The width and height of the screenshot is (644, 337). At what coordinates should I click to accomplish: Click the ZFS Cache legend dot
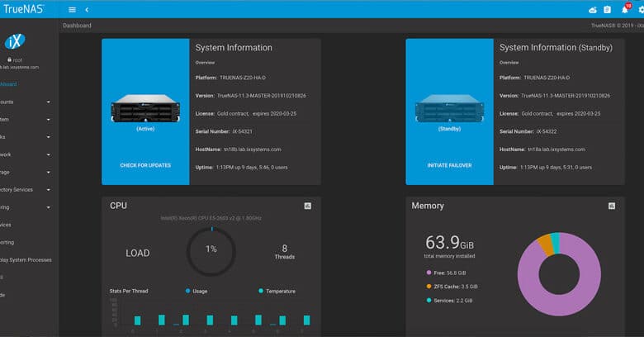[429, 287]
